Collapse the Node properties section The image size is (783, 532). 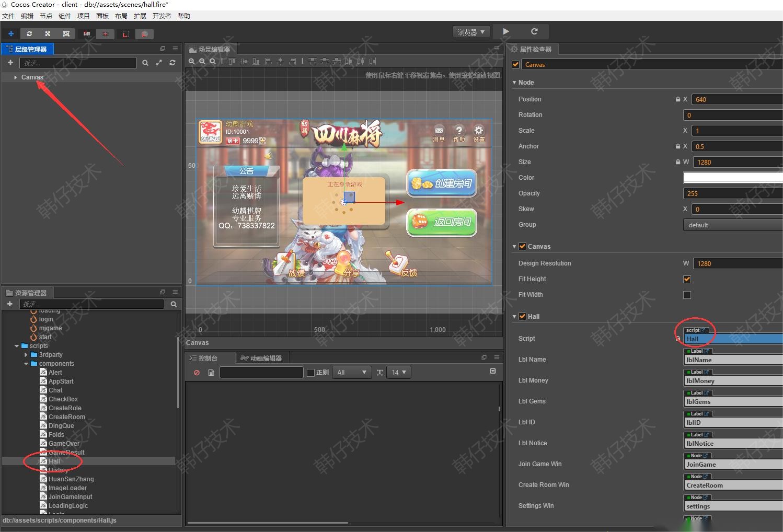[514, 83]
